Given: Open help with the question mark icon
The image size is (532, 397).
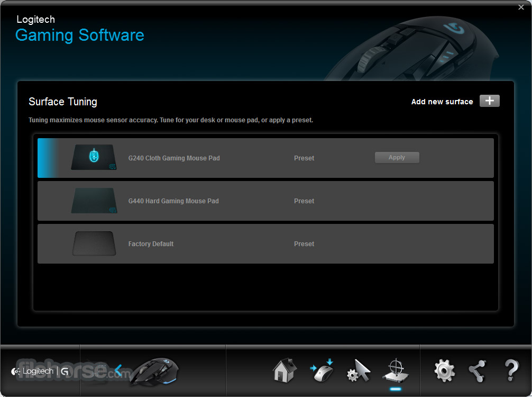Looking at the screenshot, I should pyautogui.click(x=511, y=370).
